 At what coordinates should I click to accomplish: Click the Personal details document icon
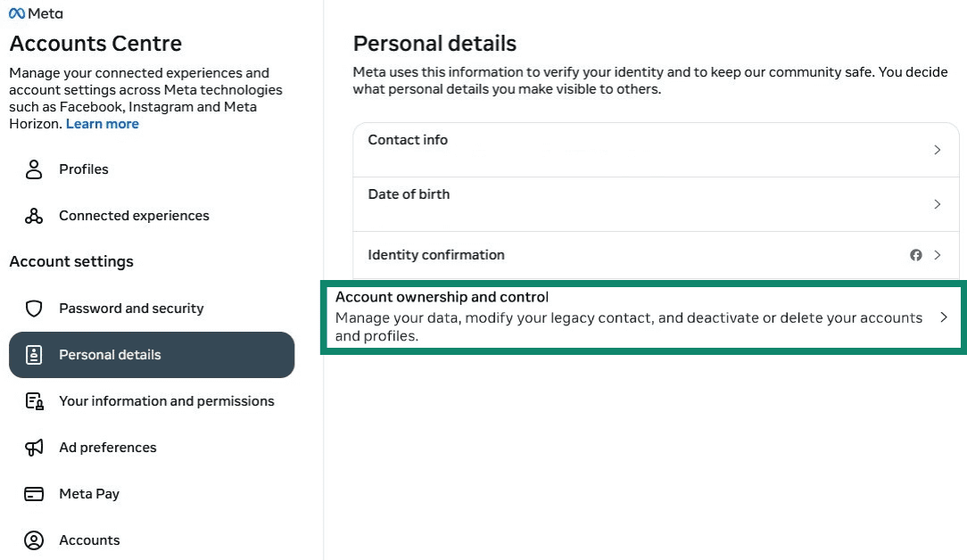coord(33,354)
